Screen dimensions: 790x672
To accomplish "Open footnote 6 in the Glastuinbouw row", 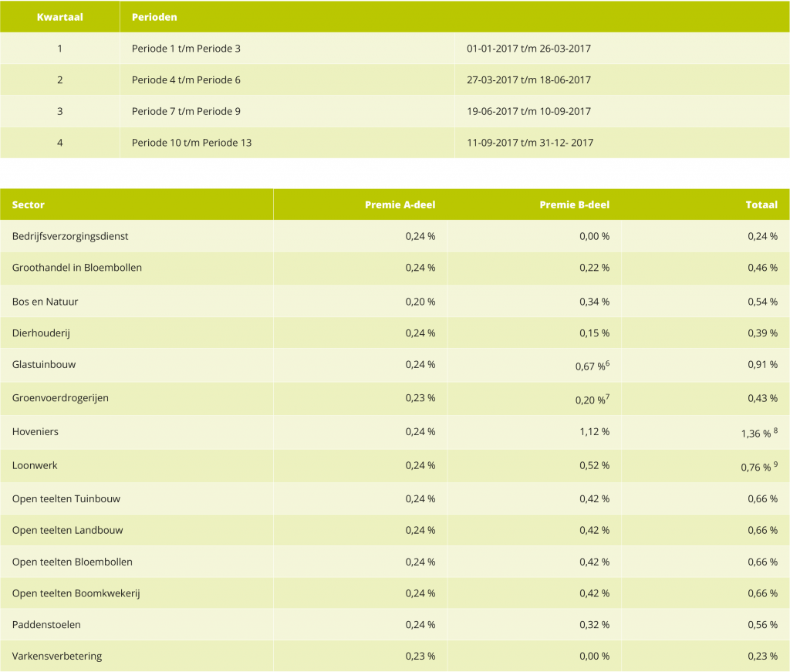I will (607, 363).
